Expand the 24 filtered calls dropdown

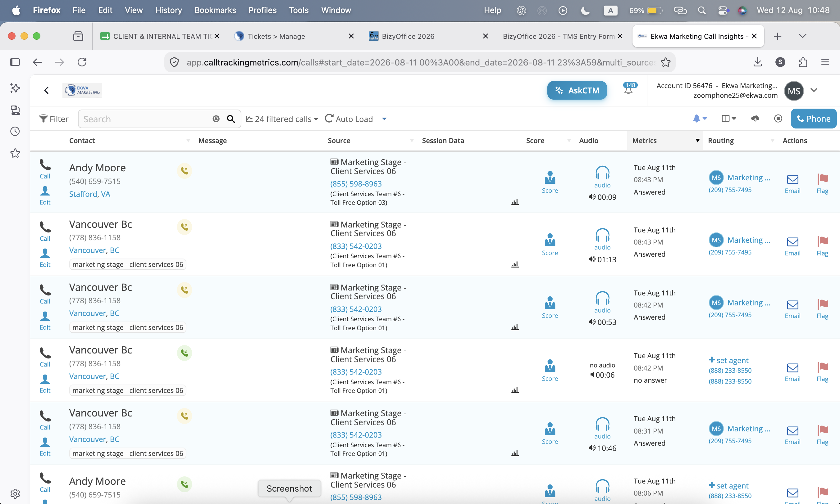pos(282,119)
